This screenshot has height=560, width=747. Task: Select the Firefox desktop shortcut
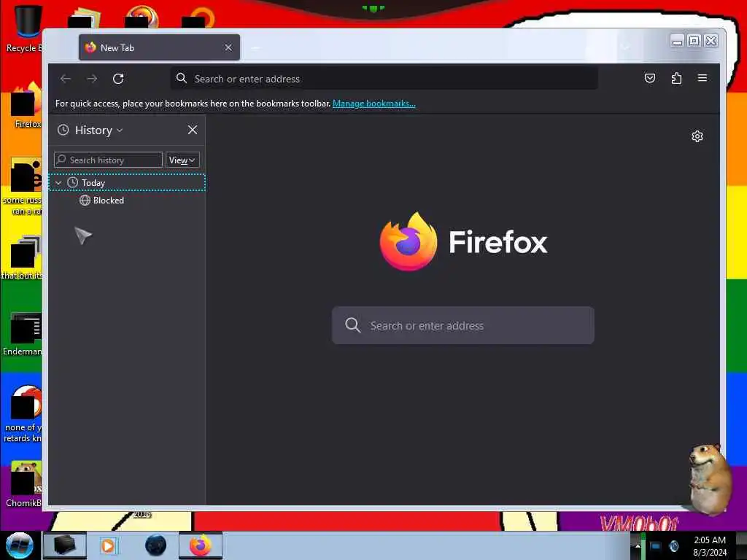pyautogui.click(x=27, y=105)
